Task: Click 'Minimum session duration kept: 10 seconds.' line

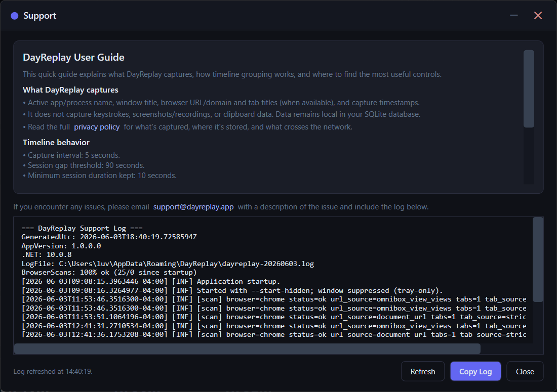Action: 100,176
